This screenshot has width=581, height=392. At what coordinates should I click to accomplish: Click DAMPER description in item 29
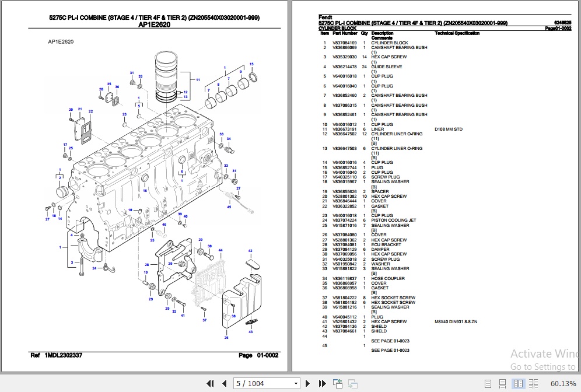[380, 249]
